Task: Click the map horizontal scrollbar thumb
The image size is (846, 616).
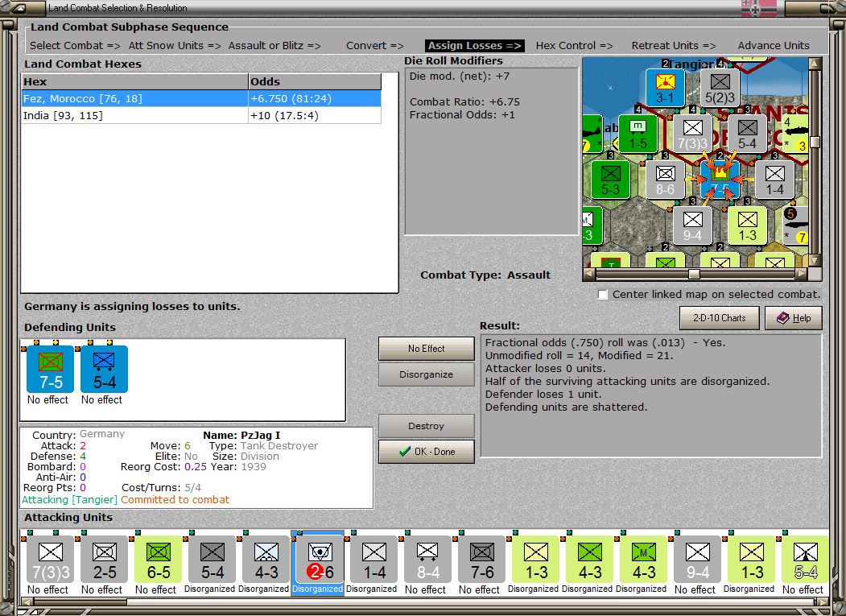Action: click(695, 275)
